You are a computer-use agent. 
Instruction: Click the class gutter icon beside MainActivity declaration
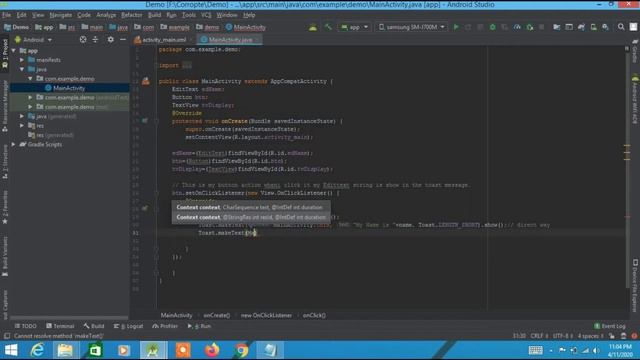pos(146,81)
